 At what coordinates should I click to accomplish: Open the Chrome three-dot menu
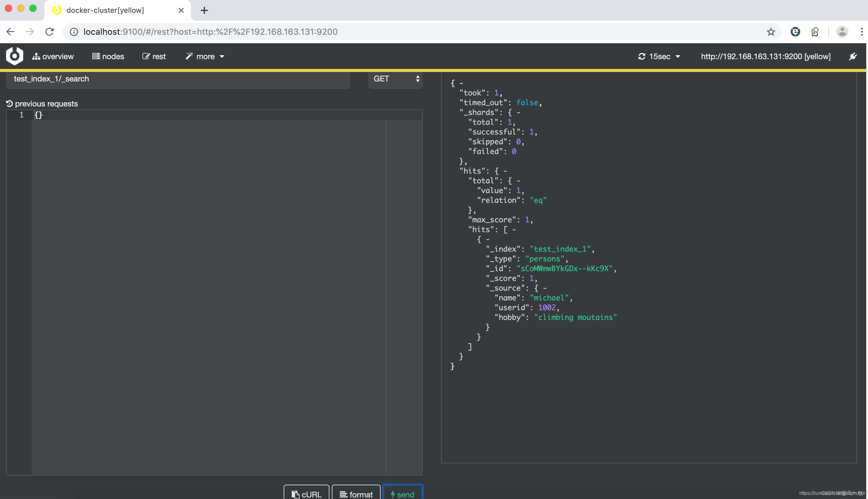862,32
